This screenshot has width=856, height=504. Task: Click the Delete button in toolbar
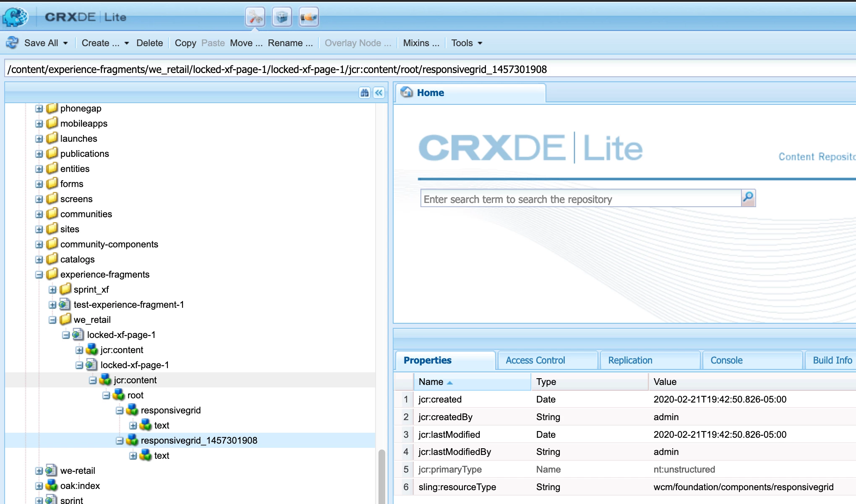click(x=149, y=43)
